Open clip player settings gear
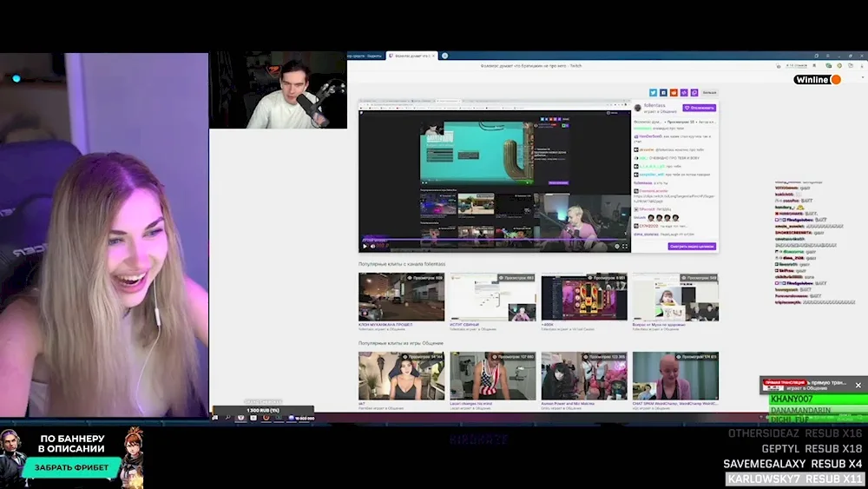Viewport: 868px width, 489px height. (x=616, y=247)
